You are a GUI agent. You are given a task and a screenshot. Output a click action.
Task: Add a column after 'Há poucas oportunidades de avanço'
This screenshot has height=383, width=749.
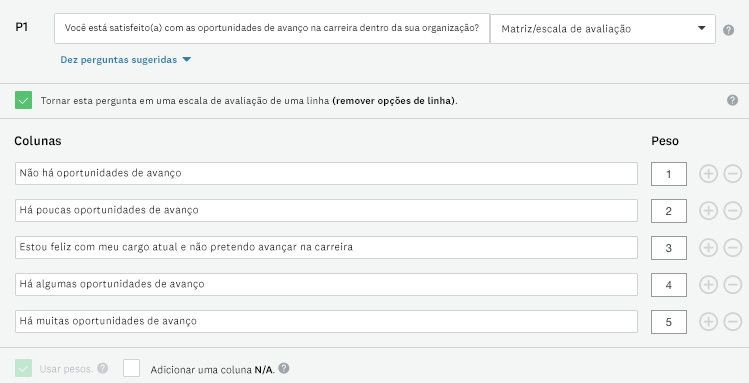click(x=708, y=211)
